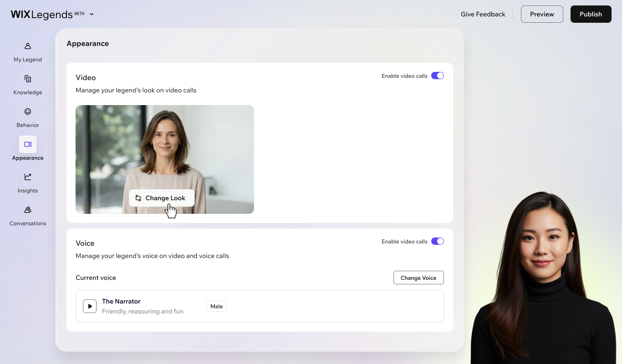This screenshot has height=364, width=622.
Task: Open the Behavior tab label
Action: [28, 125]
